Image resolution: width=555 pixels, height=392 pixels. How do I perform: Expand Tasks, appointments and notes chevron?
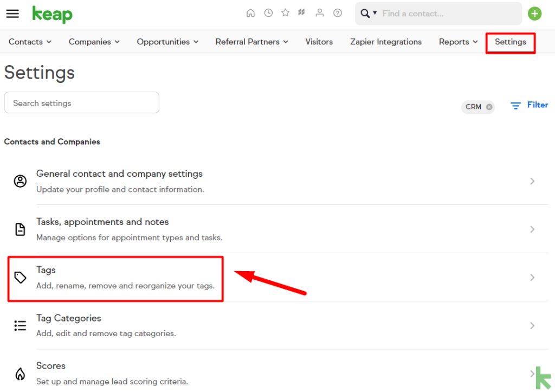point(532,229)
